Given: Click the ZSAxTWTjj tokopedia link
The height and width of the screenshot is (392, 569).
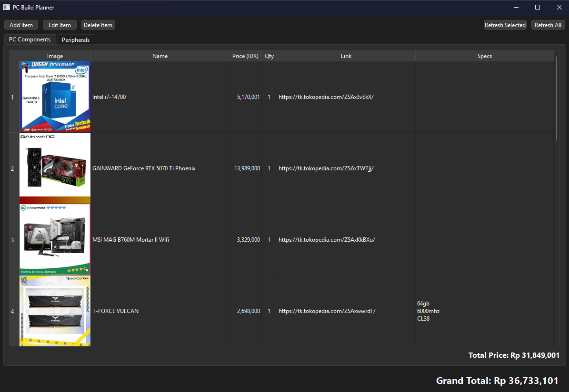Looking at the screenshot, I should tap(326, 168).
